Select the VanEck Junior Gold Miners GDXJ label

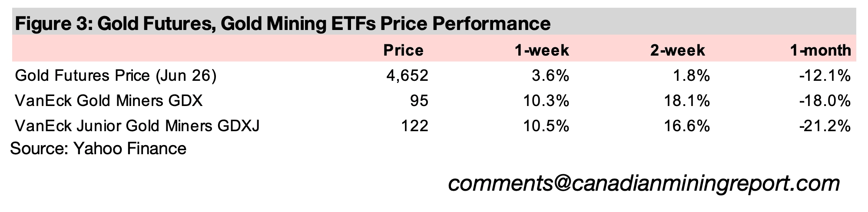coord(137,126)
